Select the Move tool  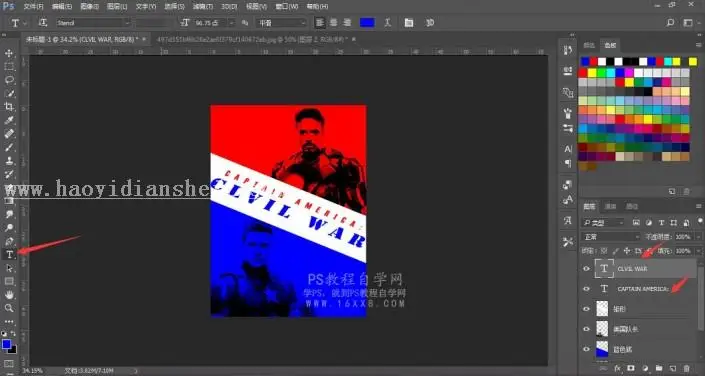[x=9, y=54]
